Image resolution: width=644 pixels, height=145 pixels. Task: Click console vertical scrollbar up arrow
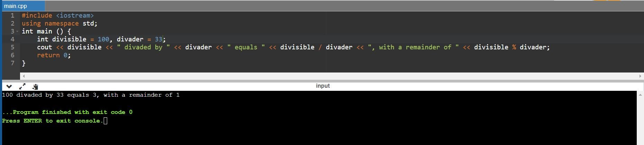point(640,94)
